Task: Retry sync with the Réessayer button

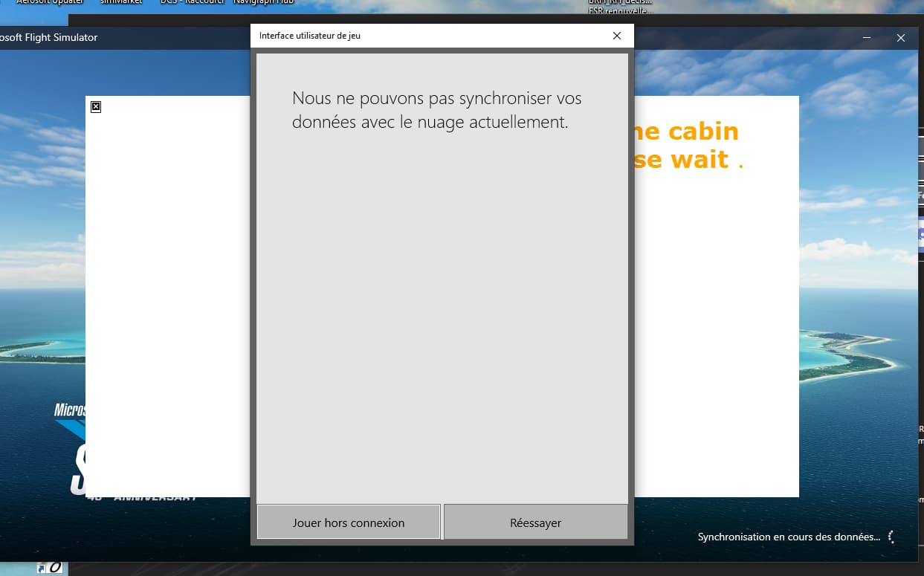Action: pyautogui.click(x=536, y=522)
